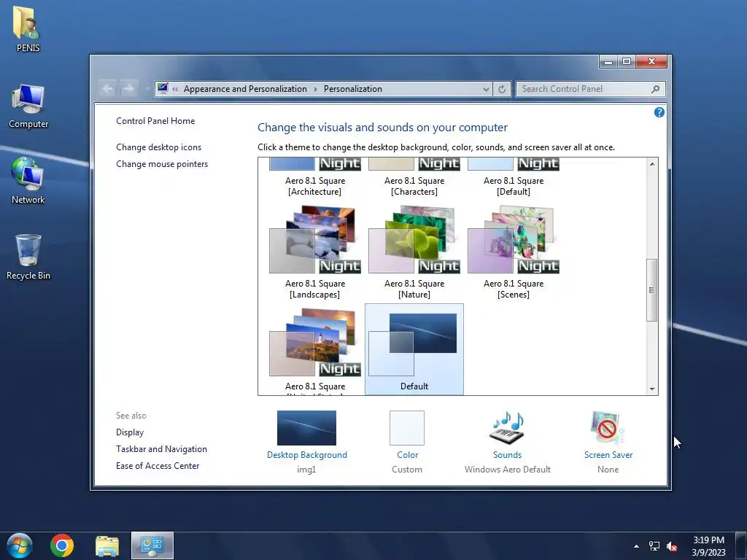
Task: Click the Control Panel icon in address bar
Action: pyautogui.click(x=163, y=88)
